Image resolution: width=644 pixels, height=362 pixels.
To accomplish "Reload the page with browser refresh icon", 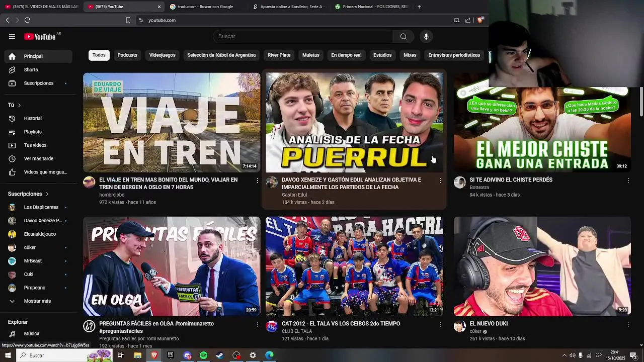I will point(27,20).
